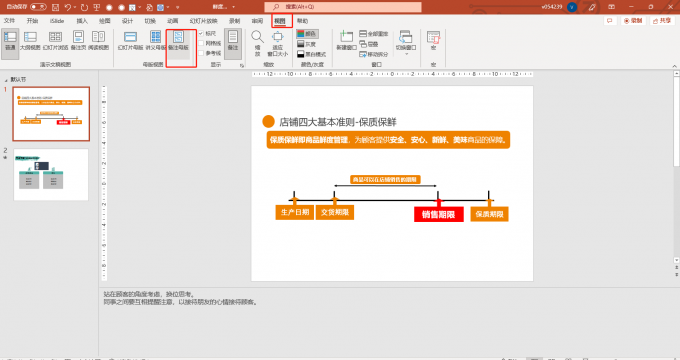Open the Reading View (阅读视图)
The height and width of the screenshot is (360, 680).
[98, 41]
